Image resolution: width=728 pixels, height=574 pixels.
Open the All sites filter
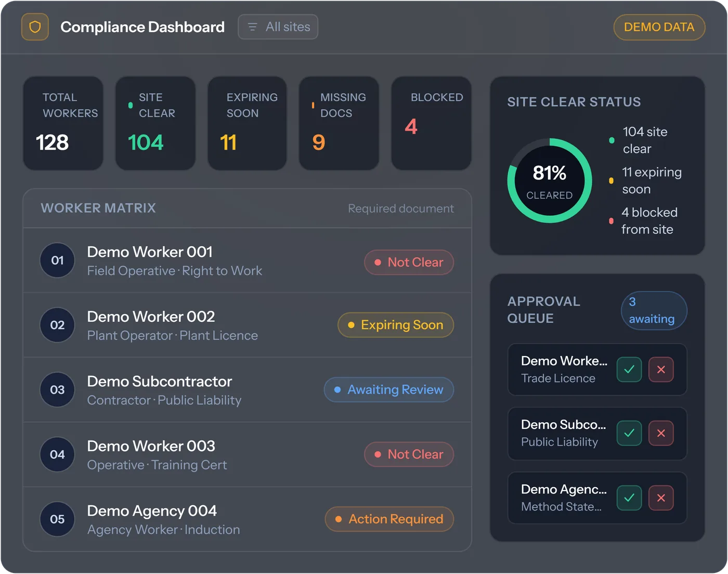point(278,27)
